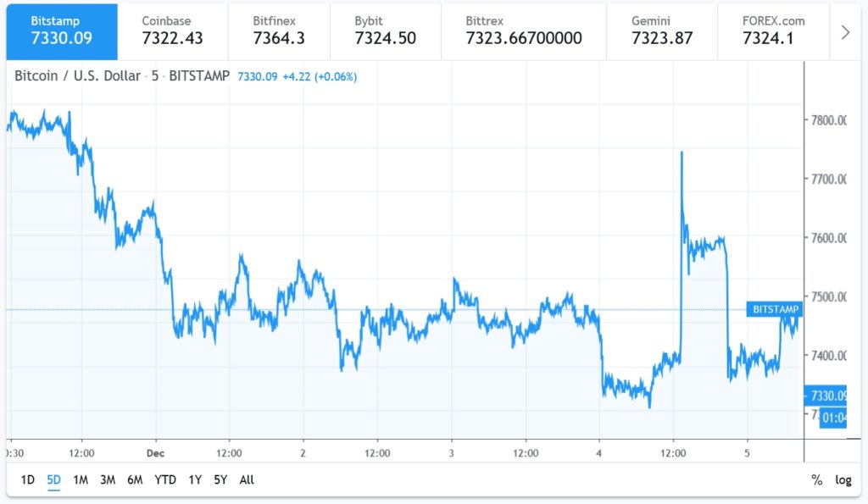
Task: Toggle percent scale on price axis
Action: (816, 480)
